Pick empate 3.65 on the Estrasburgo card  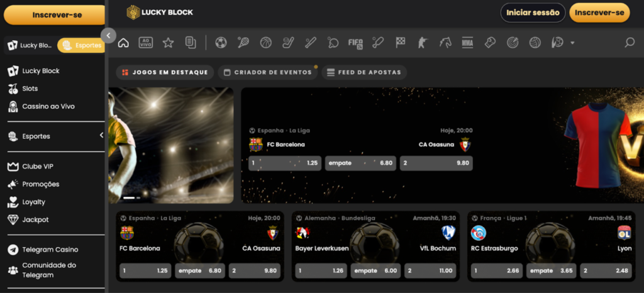click(x=551, y=271)
